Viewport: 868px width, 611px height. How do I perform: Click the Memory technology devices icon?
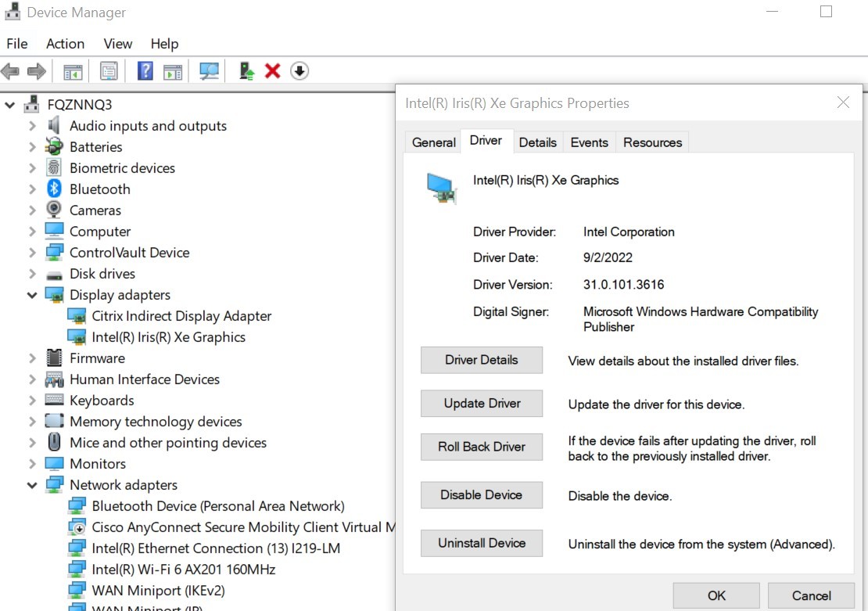click(54, 421)
